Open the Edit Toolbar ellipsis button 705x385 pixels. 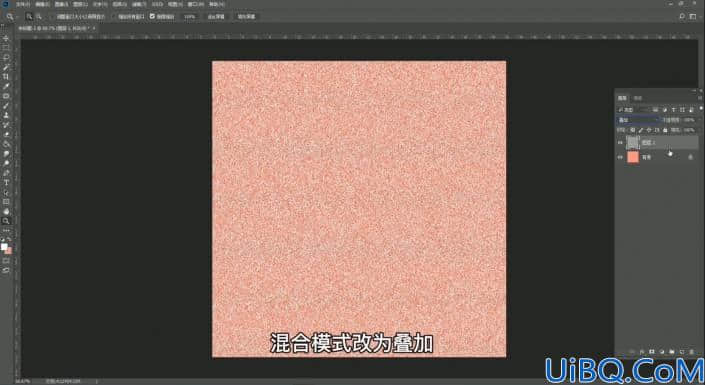pos(6,230)
